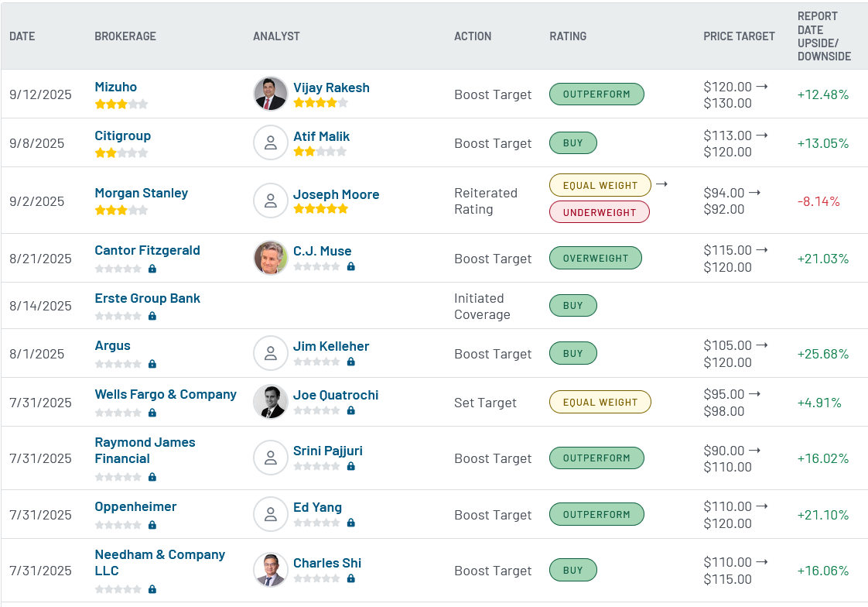
Task: Click lock icon beside Joe Quatrochi's stars
Action: tap(351, 410)
